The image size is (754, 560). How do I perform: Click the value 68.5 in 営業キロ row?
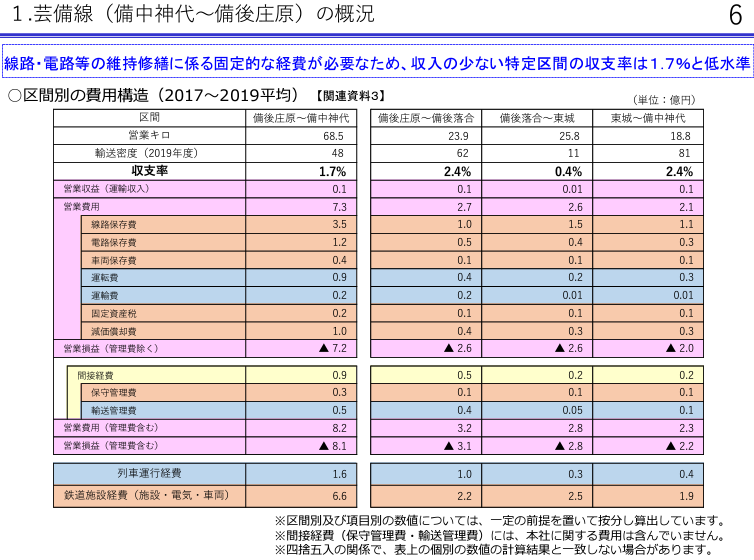(333, 136)
